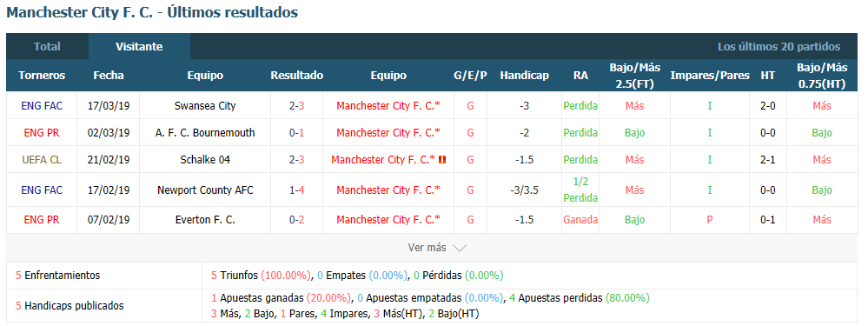The height and width of the screenshot is (326, 868).
Task: Open the 1-4 result for Newport match
Action: [296, 190]
